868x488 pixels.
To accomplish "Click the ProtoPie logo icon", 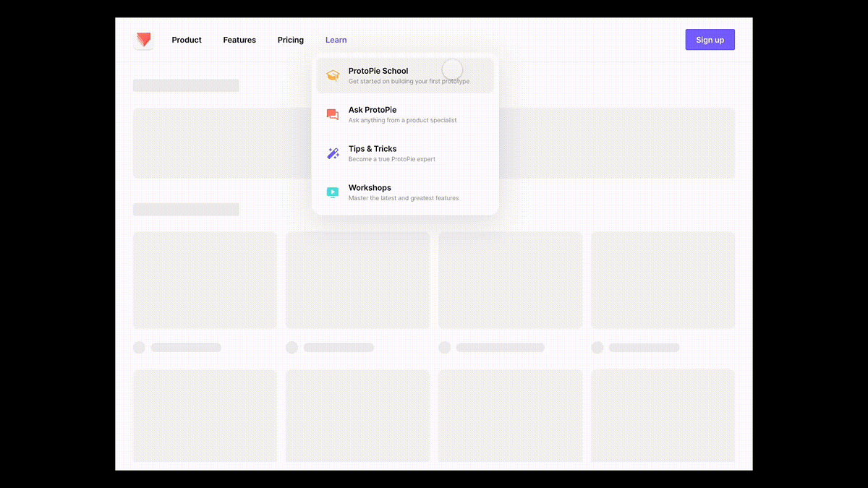I will (x=143, y=40).
